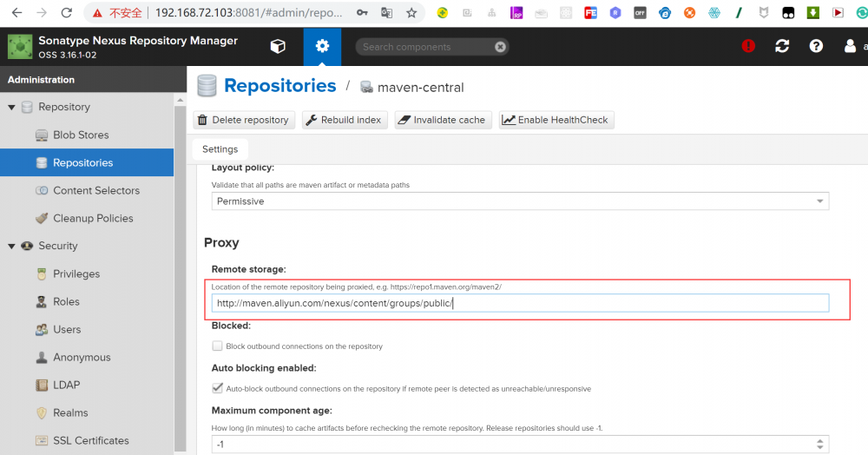
Task: Toggle Block outbound connections checkbox
Action: coord(218,346)
